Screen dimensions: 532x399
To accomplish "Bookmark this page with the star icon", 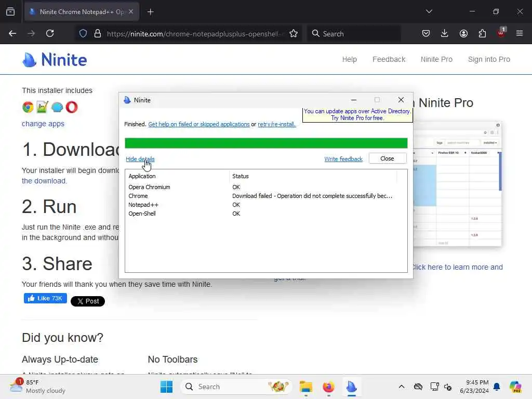I will pyautogui.click(x=294, y=34).
